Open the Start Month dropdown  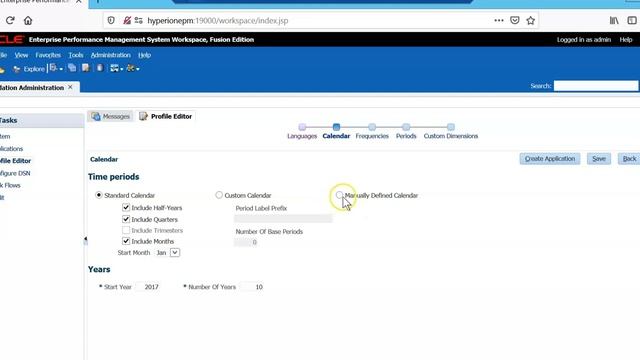tap(175, 253)
